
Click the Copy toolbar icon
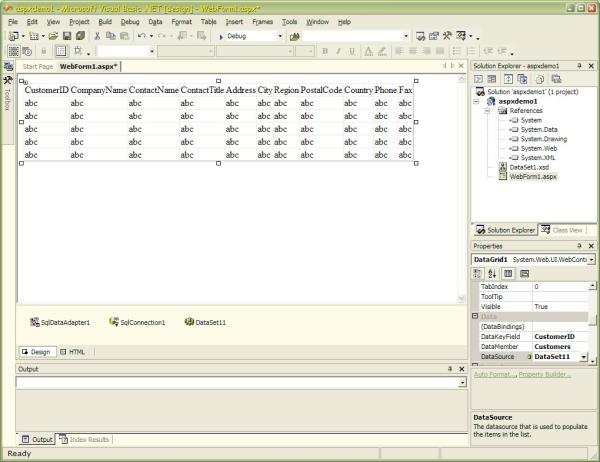pos(111,36)
